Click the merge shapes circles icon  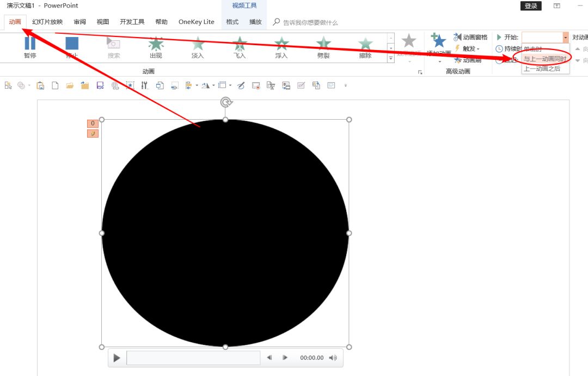pos(21,85)
